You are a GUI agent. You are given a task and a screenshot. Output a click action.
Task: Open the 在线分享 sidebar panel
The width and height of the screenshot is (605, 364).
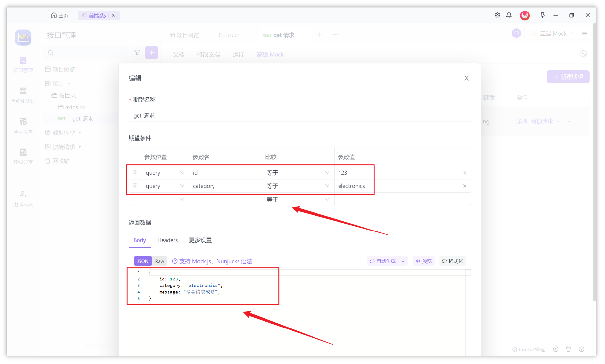point(23,156)
